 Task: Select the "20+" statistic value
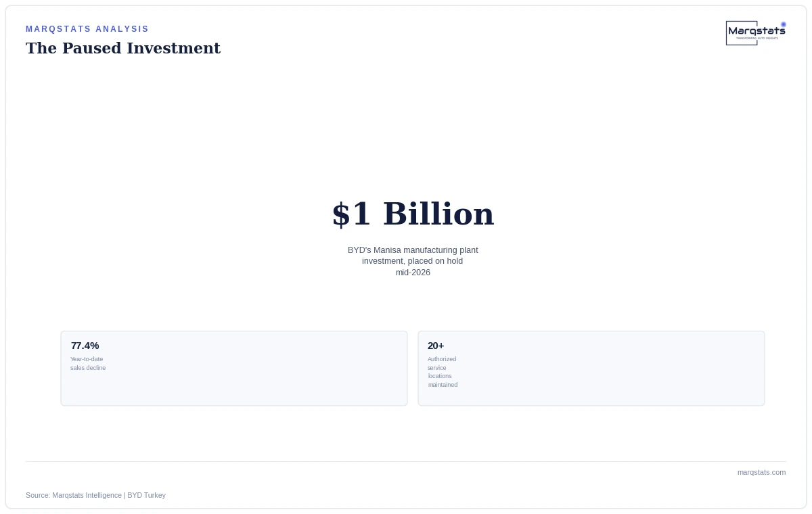(x=436, y=346)
